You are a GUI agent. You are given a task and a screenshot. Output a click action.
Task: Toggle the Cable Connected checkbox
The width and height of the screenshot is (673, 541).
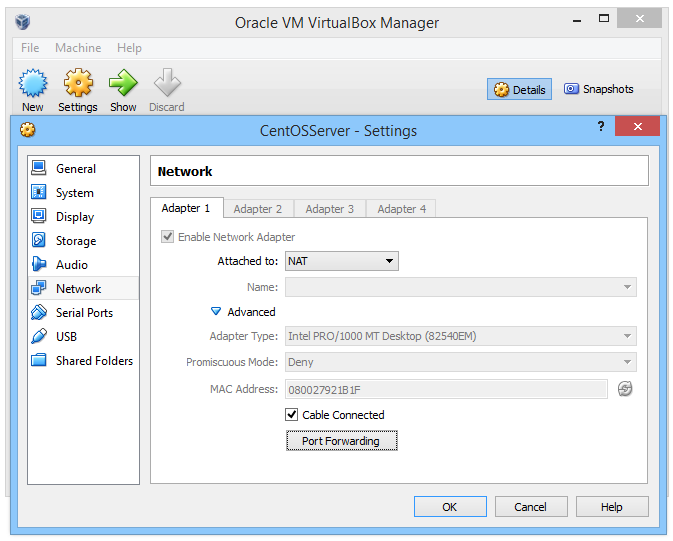click(291, 415)
